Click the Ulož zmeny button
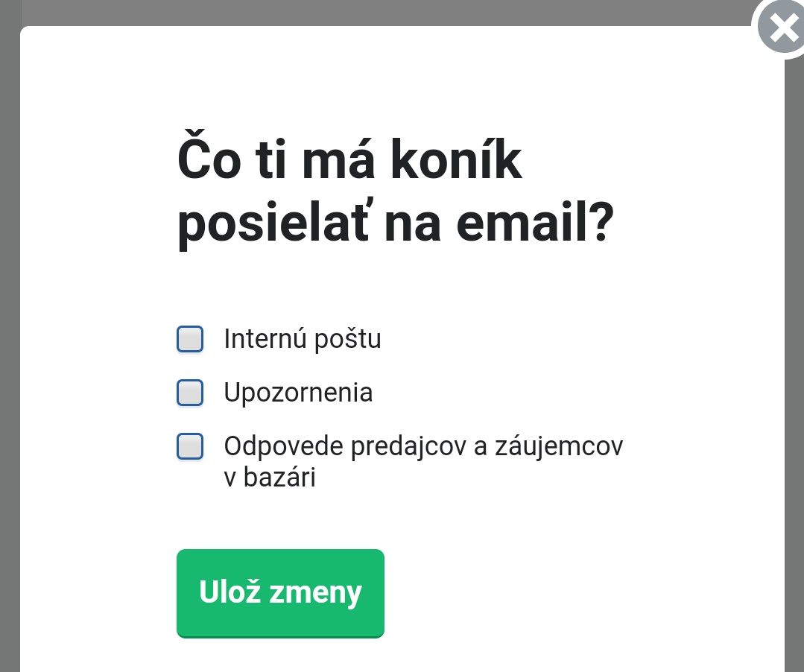The width and height of the screenshot is (804, 672). (280, 593)
